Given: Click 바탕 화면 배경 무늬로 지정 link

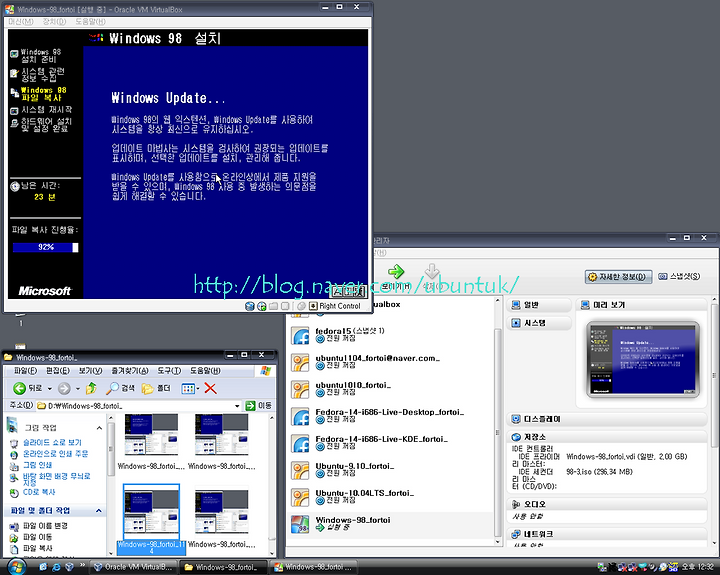Looking at the screenshot, I should pyautogui.click(x=56, y=479).
